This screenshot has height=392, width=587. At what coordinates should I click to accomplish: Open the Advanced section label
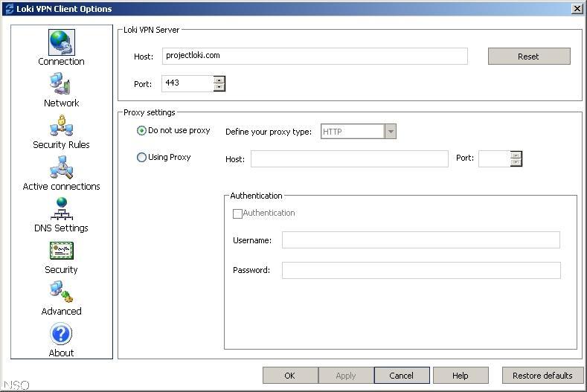(x=62, y=311)
